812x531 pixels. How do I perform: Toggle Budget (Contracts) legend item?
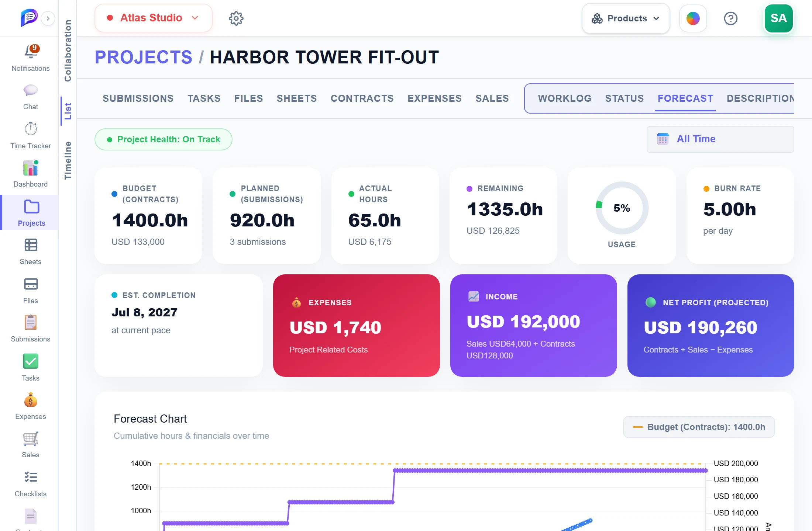(699, 427)
